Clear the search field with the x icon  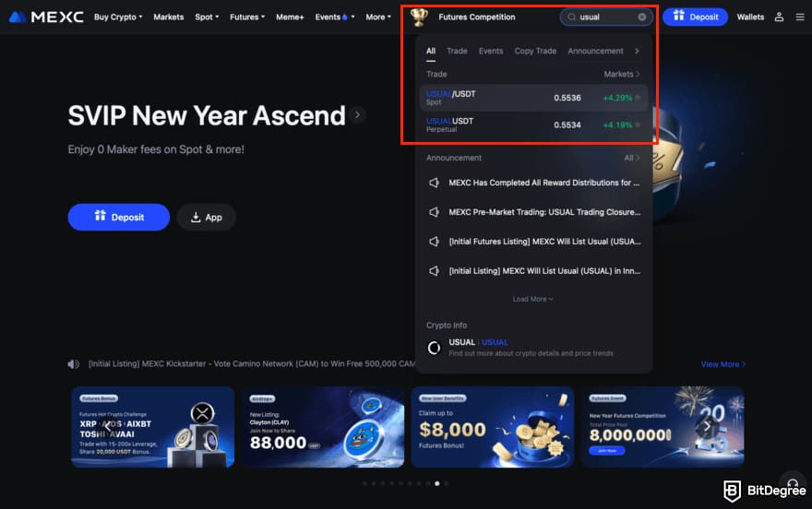tap(641, 18)
